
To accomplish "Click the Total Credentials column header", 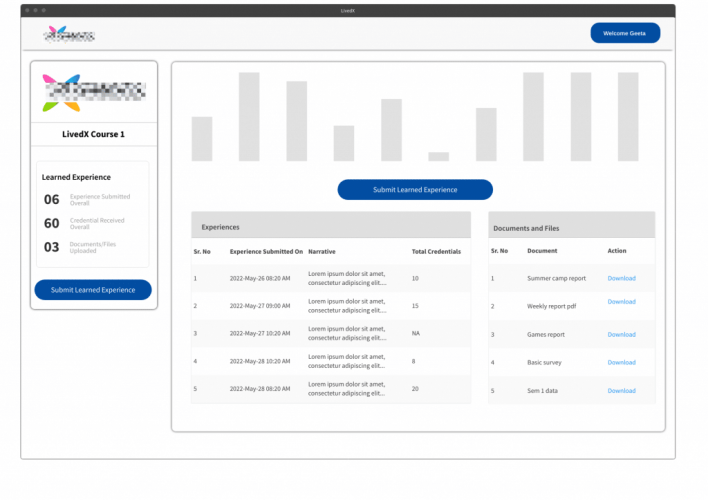I will point(436,252).
